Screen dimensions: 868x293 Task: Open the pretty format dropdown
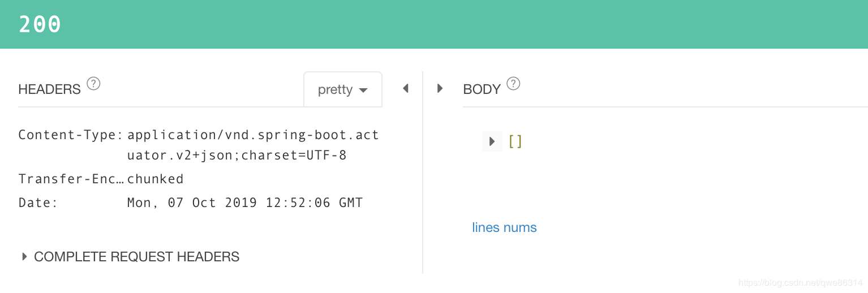pyautogui.click(x=343, y=89)
